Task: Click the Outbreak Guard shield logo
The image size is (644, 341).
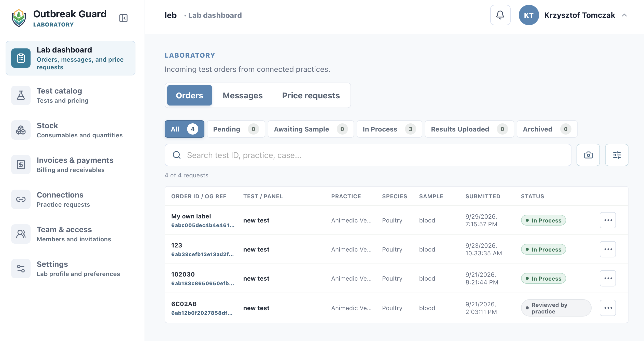Action: click(x=19, y=18)
